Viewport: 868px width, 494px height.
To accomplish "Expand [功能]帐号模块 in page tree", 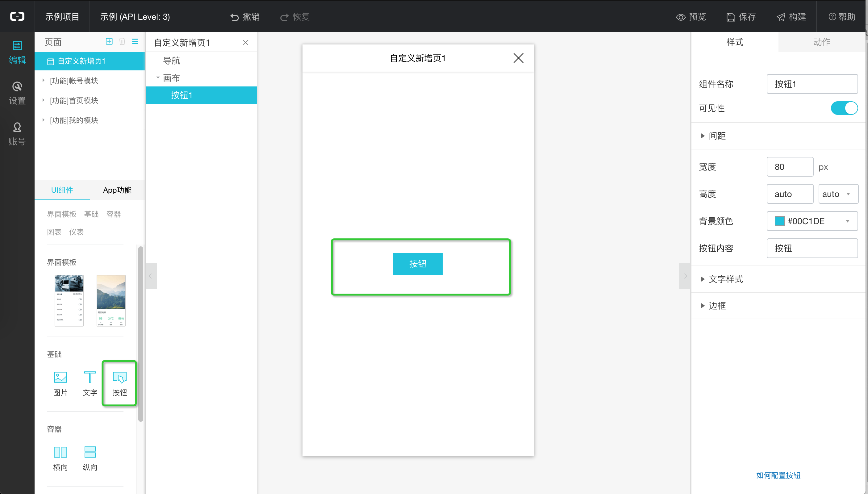I will coord(44,80).
